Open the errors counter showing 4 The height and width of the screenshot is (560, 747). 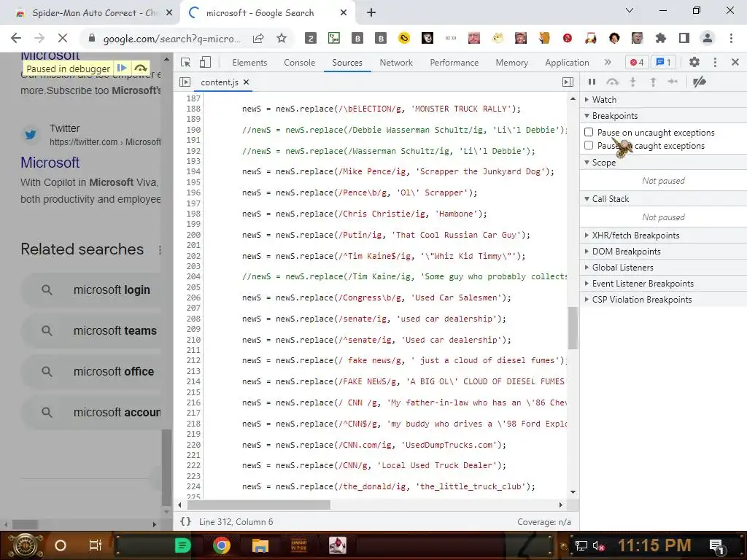click(637, 63)
